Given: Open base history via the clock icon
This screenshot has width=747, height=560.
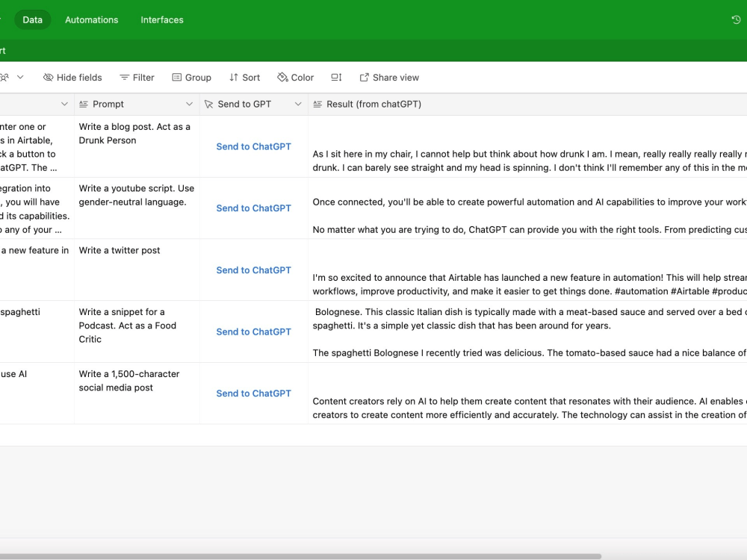Looking at the screenshot, I should (736, 19).
